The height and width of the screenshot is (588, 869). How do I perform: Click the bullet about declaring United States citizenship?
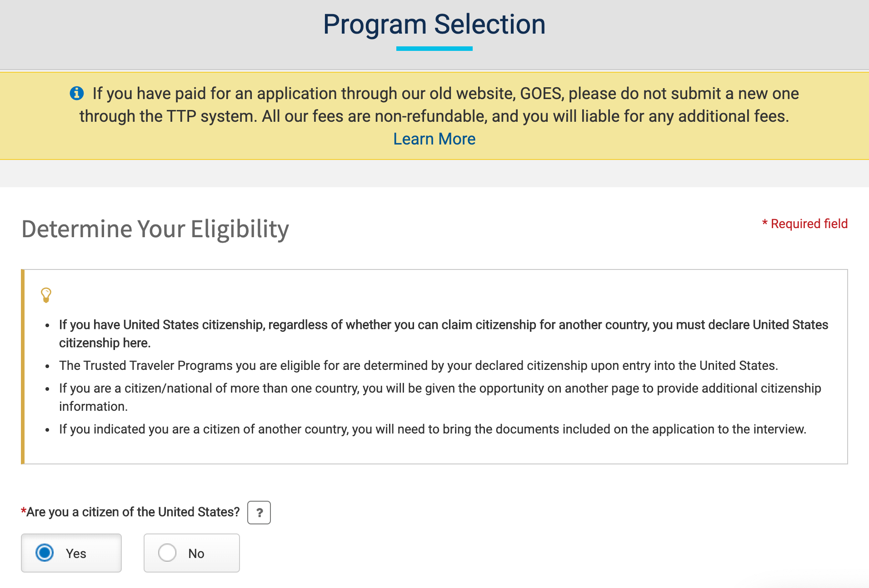443,334
